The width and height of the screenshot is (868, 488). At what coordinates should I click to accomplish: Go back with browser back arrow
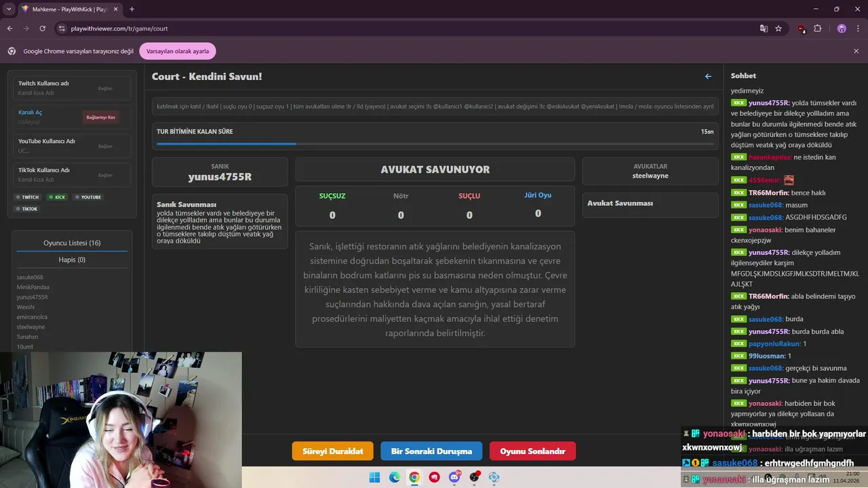click(9, 28)
